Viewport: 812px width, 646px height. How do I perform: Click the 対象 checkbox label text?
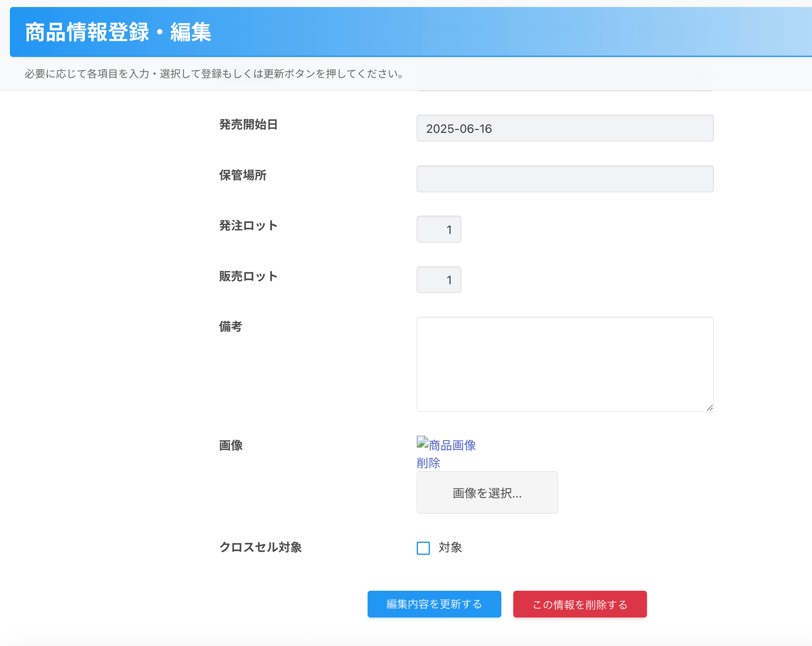point(450,547)
